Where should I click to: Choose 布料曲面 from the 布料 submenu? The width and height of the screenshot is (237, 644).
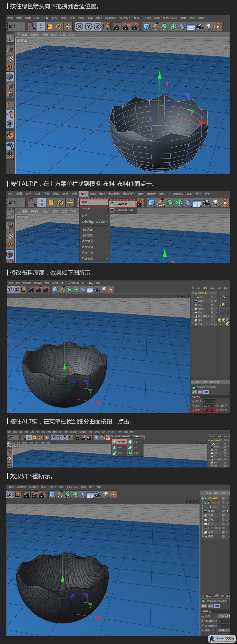coord(122,204)
